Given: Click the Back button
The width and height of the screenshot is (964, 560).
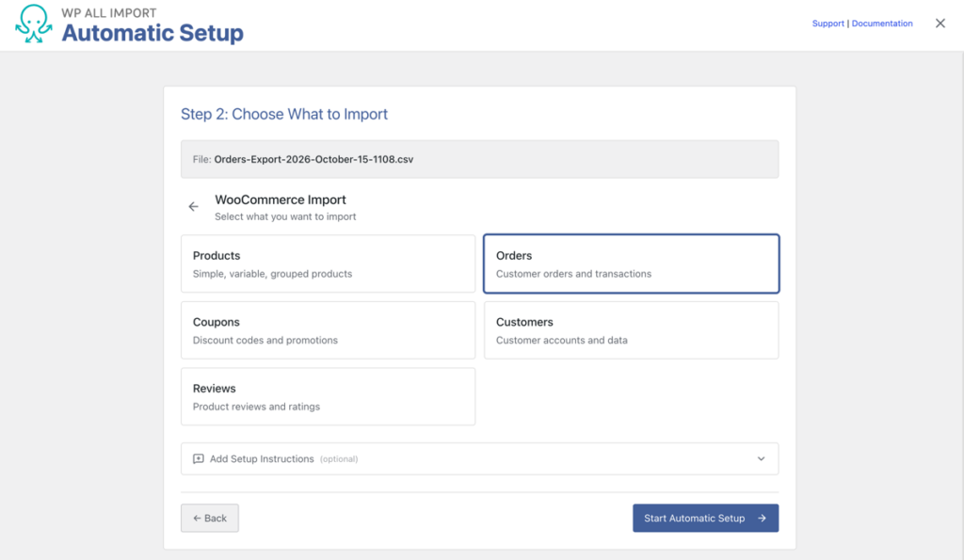Looking at the screenshot, I should click(210, 519).
